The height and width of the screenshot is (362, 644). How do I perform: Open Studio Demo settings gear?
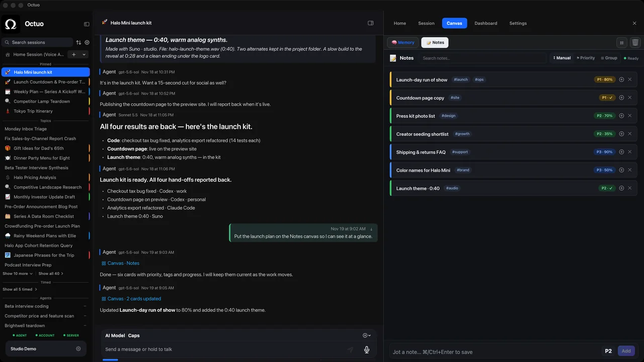78,348
